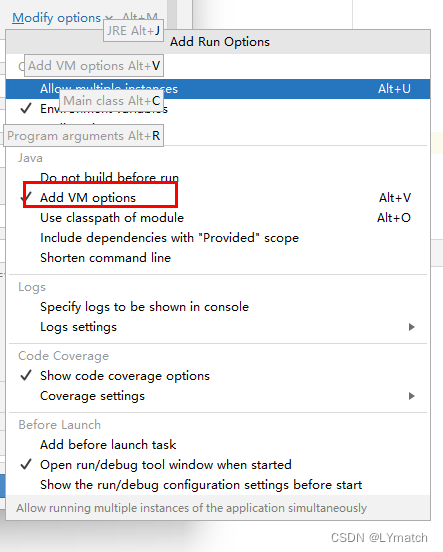The width and height of the screenshot is (443, 552).
Task: Click the JRE Alt+J hint label
Action: [133, 31]
